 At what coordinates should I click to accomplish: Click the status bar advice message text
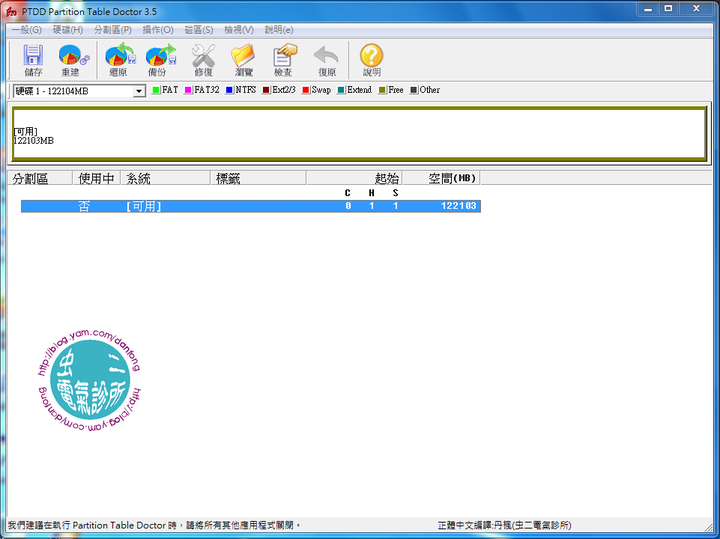click(x=154, y=525)
